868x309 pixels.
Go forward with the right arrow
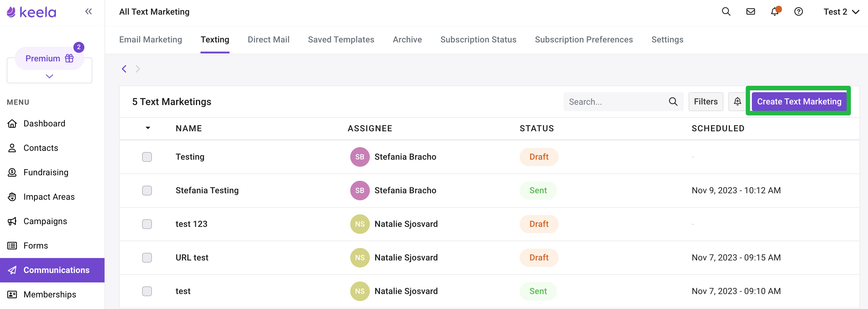[138, 69]
